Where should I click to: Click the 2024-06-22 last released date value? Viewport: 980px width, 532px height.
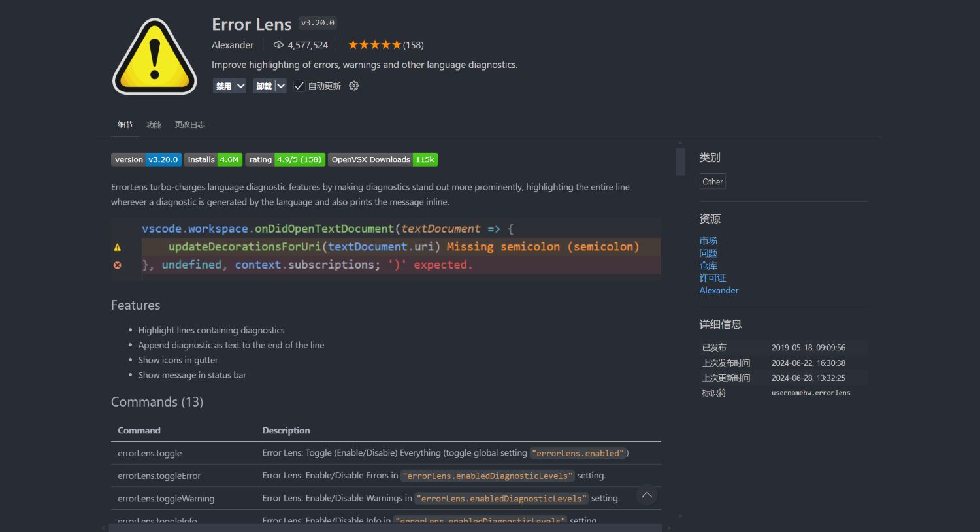(x=808, y=363)
